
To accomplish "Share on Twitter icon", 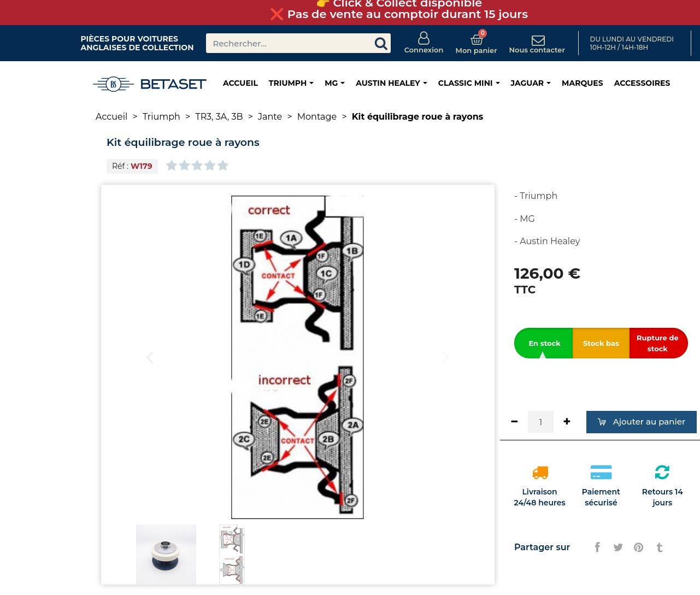I will (x=618, y=547).
